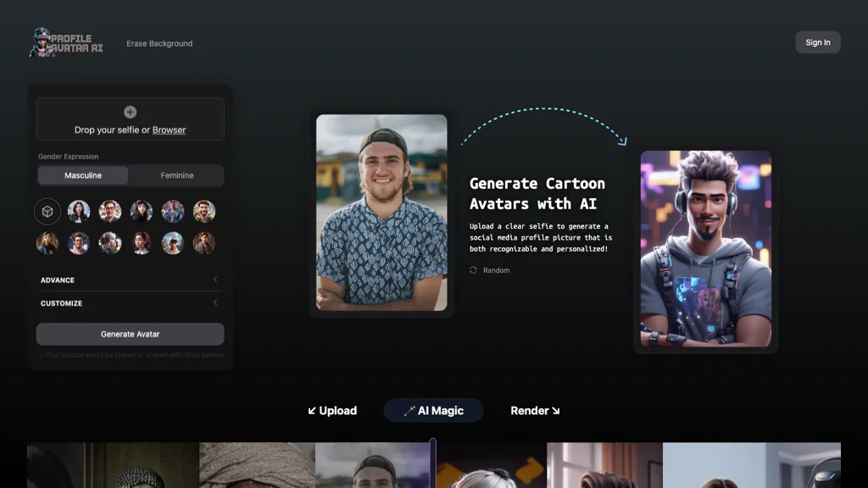Choose the long-haired woman in black blazer style
868x488 pixels.
click(x=79, y=211)
